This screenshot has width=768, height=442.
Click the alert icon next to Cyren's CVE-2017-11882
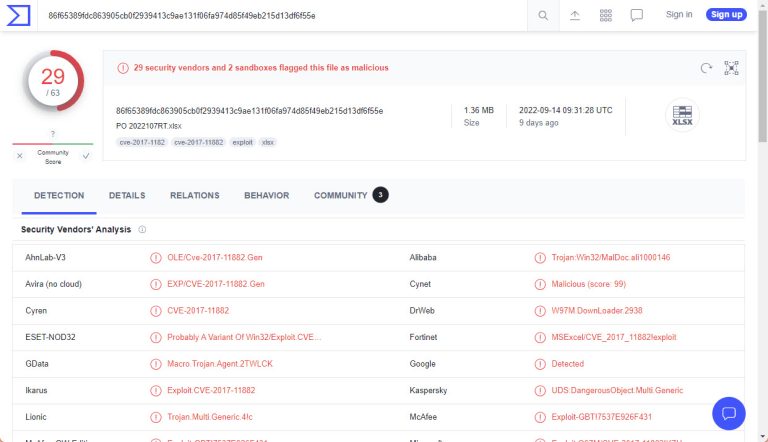pos(156,311)
